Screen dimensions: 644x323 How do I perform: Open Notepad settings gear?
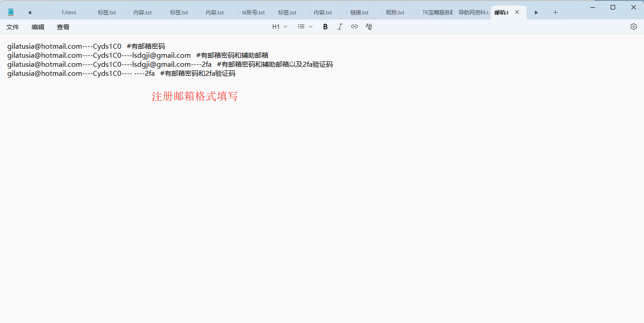coord(634,27)
